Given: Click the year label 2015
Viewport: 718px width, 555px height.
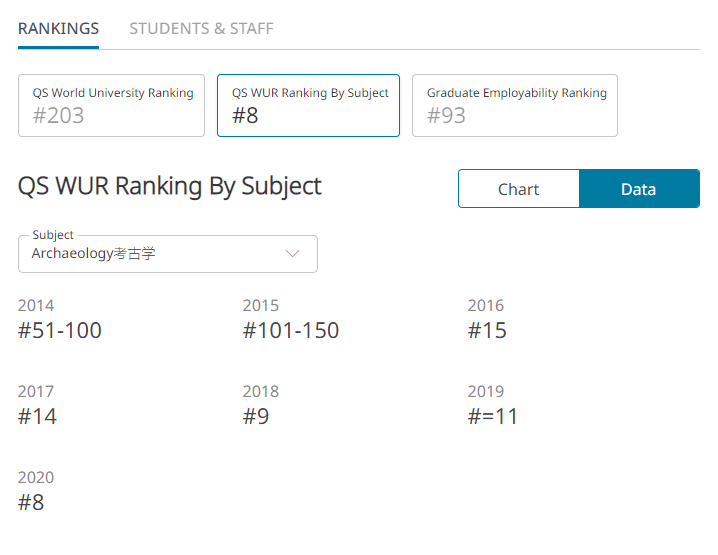Looking at the screenshot, I should (x=261, y=305).
